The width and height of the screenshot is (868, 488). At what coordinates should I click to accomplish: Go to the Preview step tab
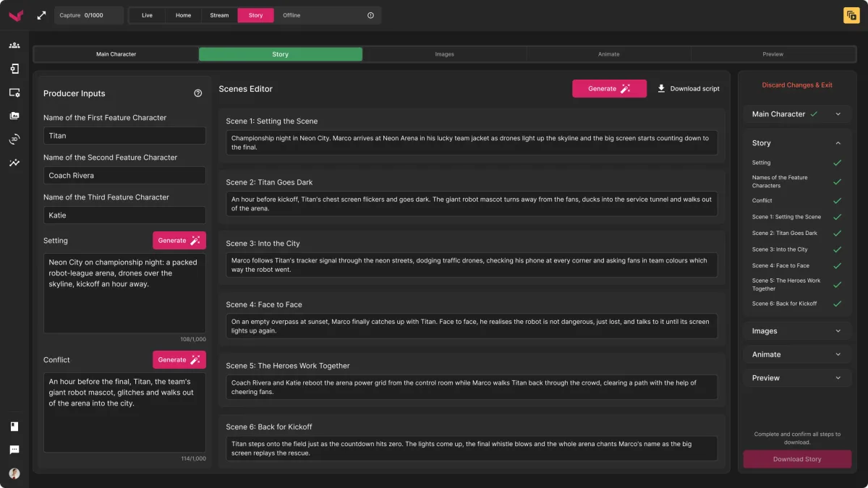click(773, 54)
